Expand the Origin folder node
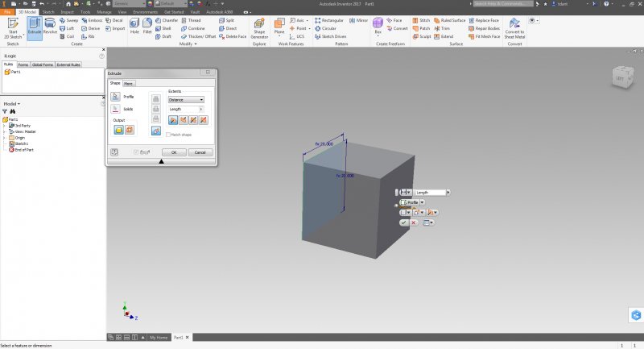The height and width of the screenshot is (349, 644). pyautogui.click(x=5, y=138)
